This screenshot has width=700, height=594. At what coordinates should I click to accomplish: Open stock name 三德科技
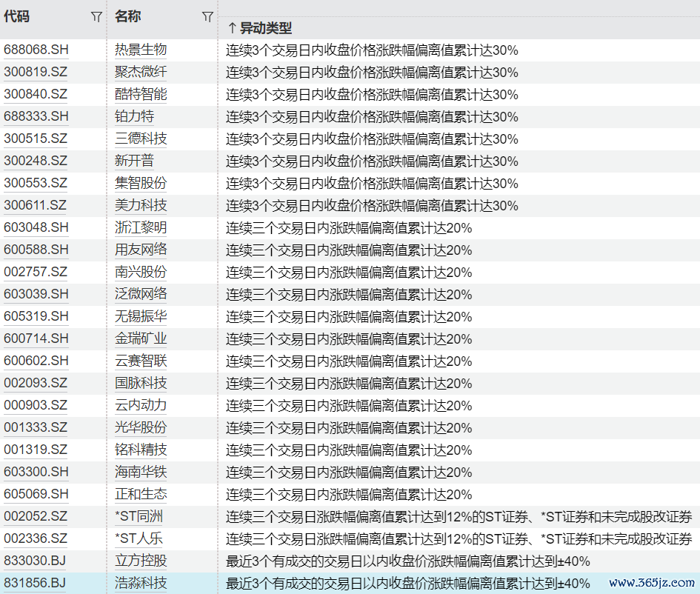(141, 139)
